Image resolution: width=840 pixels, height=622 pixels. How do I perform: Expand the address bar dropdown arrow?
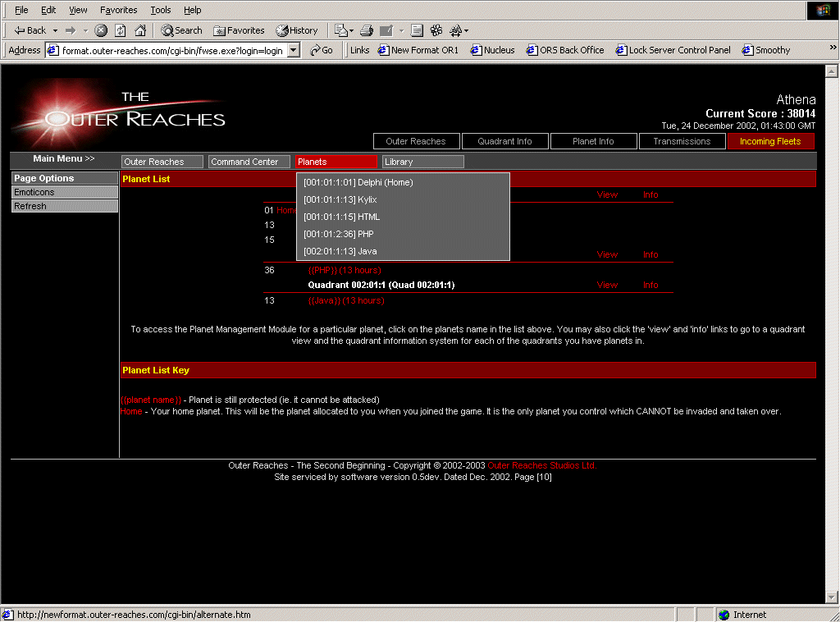[294, 50]
